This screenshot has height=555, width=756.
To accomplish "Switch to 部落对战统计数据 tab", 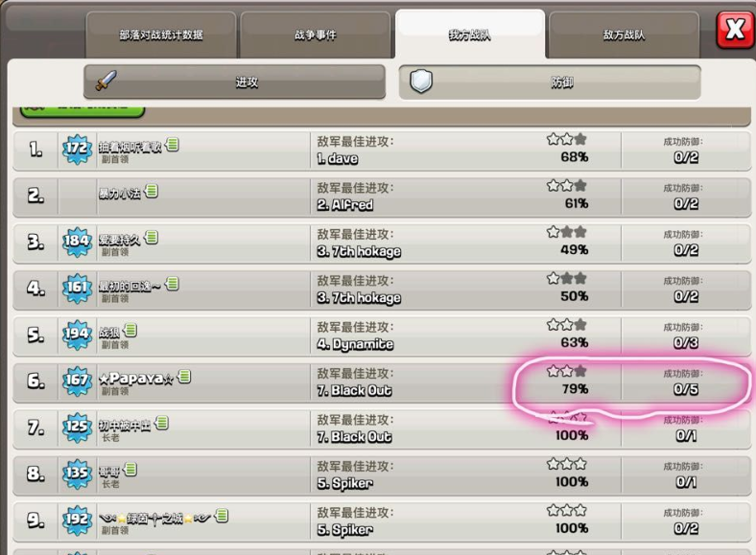I will click(x=161, y=35).
